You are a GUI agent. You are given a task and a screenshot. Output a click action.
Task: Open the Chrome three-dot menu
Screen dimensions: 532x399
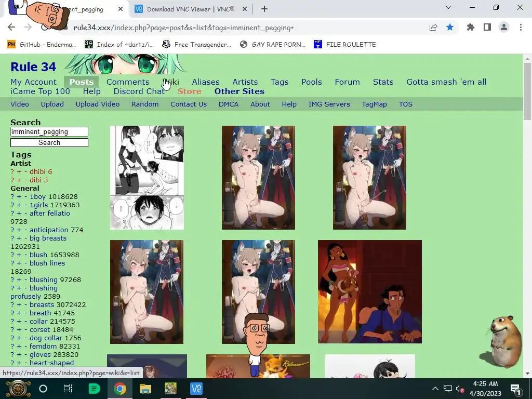[521, 27]
